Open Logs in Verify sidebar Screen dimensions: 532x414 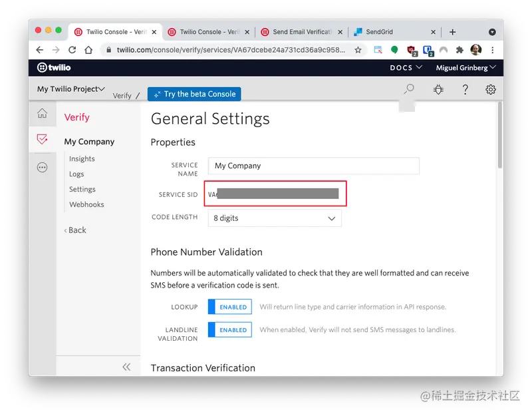point(76,174)
